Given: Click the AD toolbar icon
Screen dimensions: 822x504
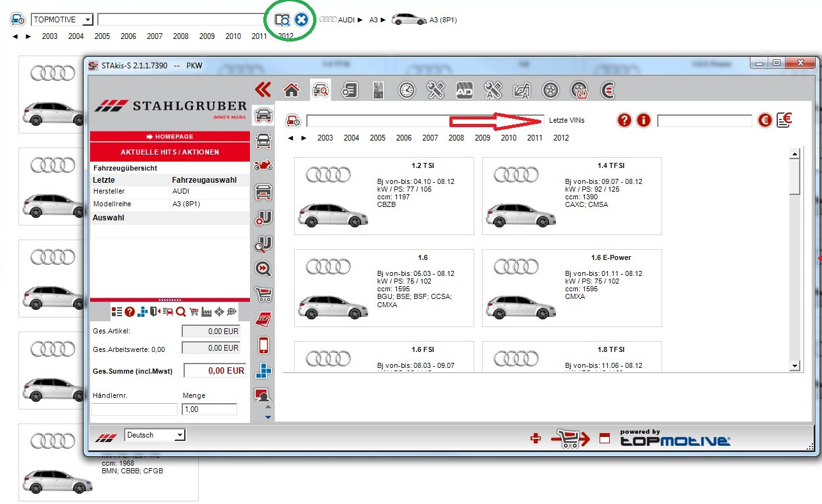Looking at the screenshot, I should [x=464, y=90].
